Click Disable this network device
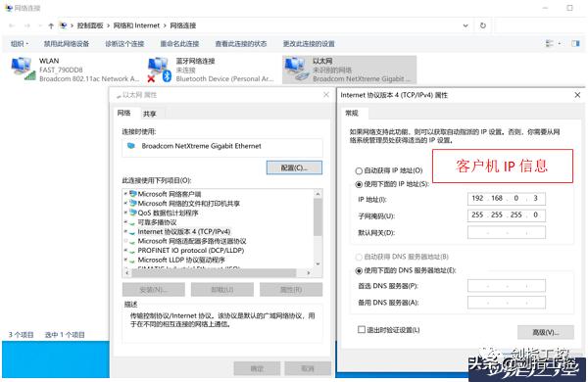The image size is (588, 382). click(x=67, y=43)
